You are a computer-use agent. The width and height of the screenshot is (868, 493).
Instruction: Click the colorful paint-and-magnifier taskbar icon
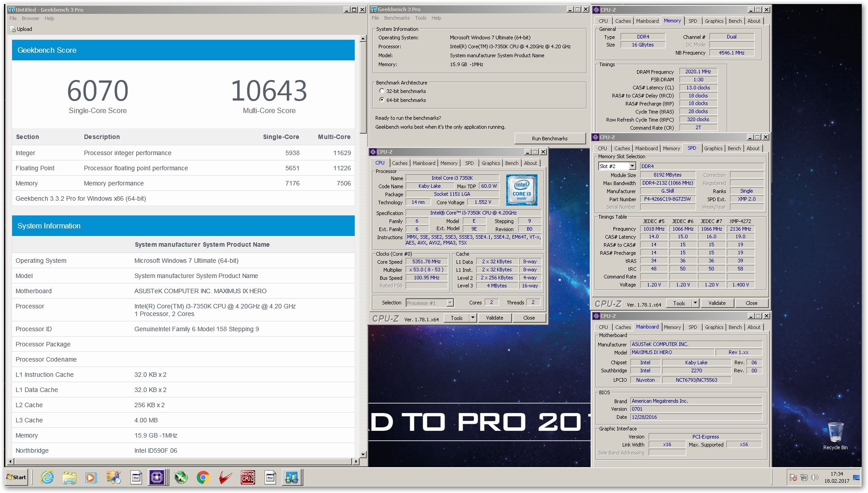[x=113, y=477]
